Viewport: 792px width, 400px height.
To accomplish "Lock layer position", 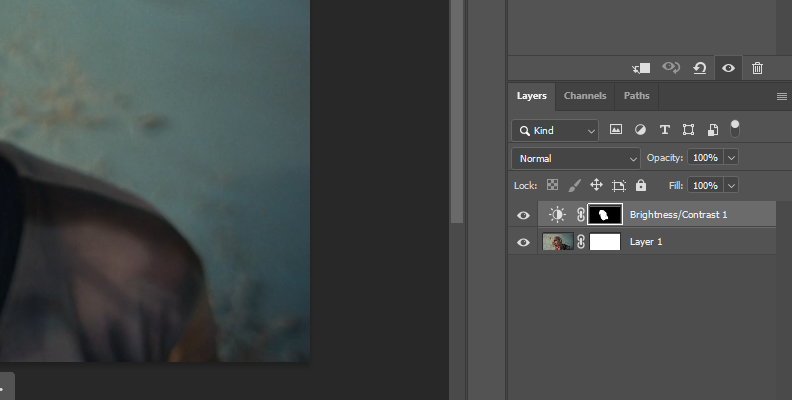I will (x=597, y=185).
